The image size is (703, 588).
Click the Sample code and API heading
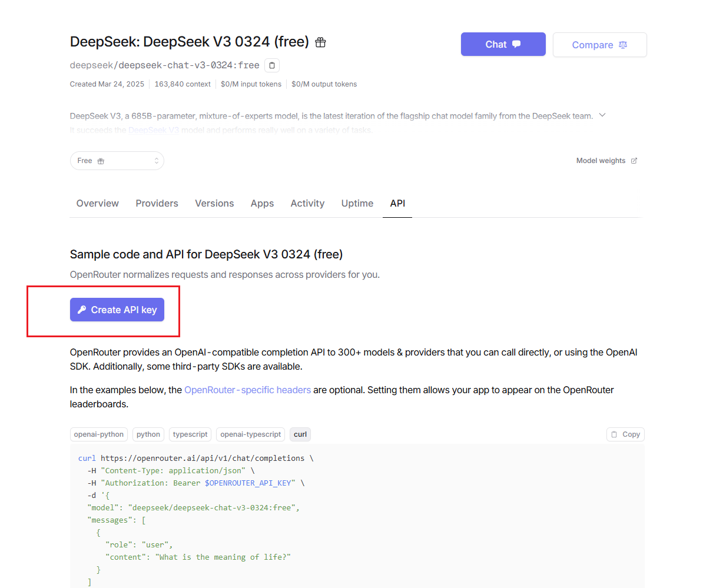tap(206, 254)
